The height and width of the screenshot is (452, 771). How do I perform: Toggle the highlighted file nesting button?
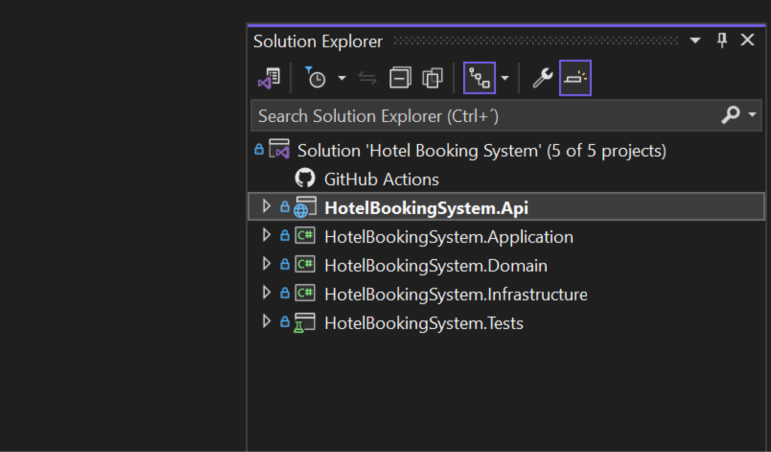(480, 78)
